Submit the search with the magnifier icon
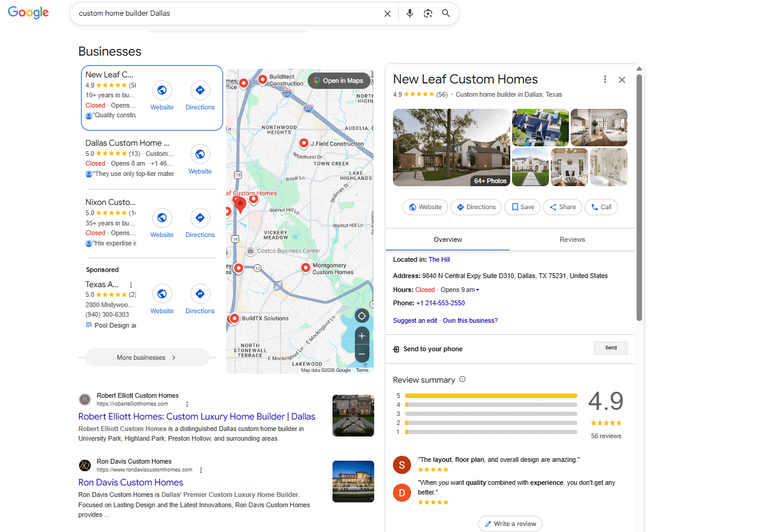Screen dimensions: 772x532 446,13
